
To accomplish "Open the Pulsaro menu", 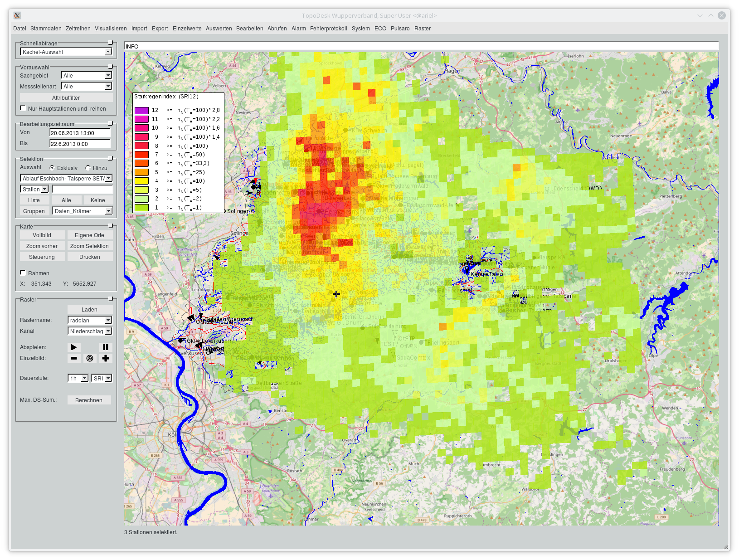I will (x=400, y=29).
